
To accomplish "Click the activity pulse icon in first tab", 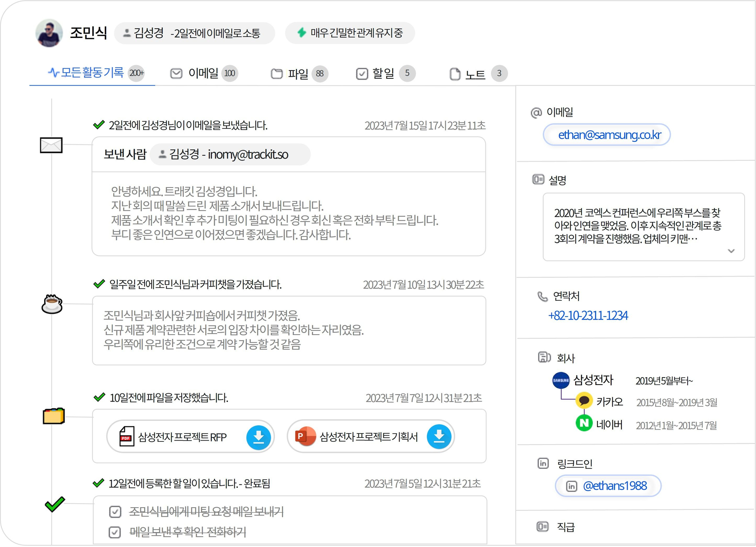I will [x=53, y=73].
